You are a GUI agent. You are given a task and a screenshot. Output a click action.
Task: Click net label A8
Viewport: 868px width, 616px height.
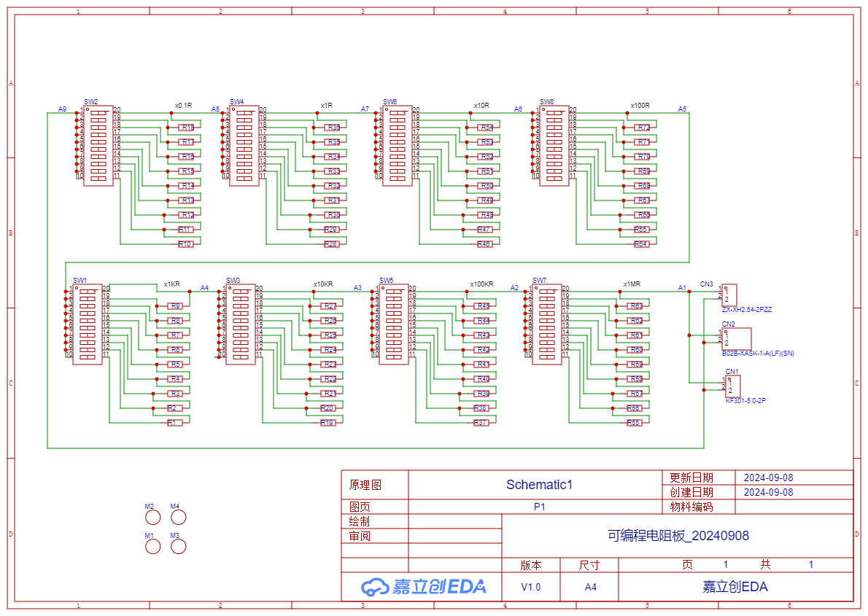pos(215,109)
